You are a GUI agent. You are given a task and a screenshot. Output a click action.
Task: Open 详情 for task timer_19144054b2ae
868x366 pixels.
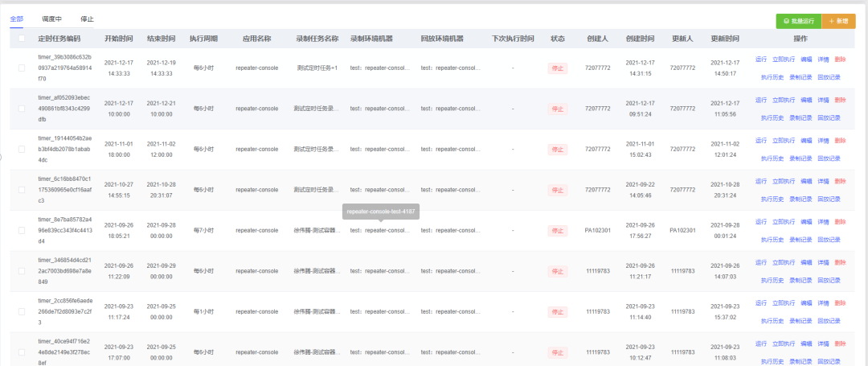[823, 141]
